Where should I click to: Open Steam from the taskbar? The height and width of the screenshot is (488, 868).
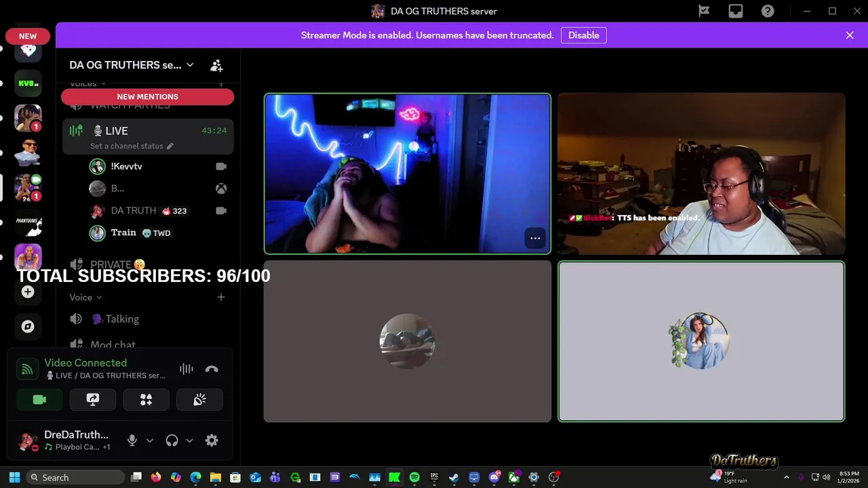(x=454, y=477)
